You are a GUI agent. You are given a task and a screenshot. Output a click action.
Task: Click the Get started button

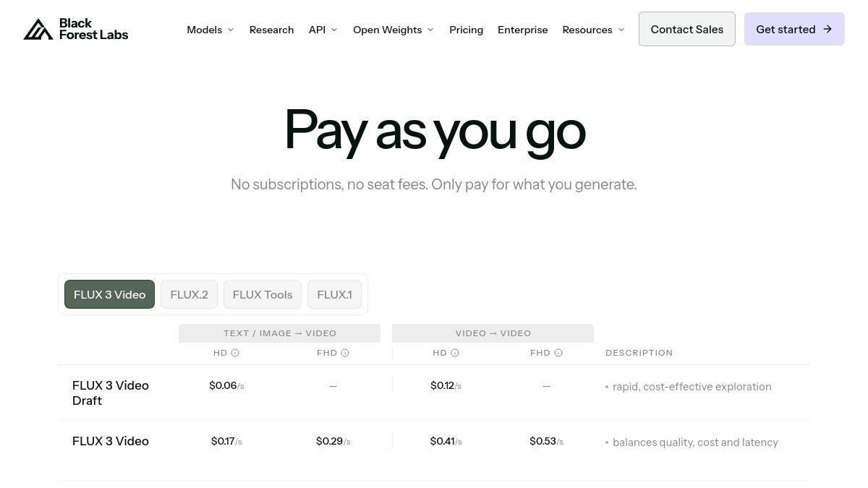[x=794, y=29]
